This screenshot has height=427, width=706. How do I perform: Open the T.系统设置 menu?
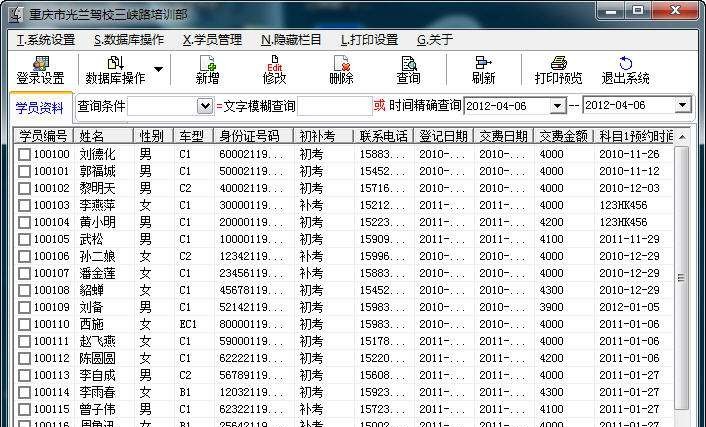(46, 40)
